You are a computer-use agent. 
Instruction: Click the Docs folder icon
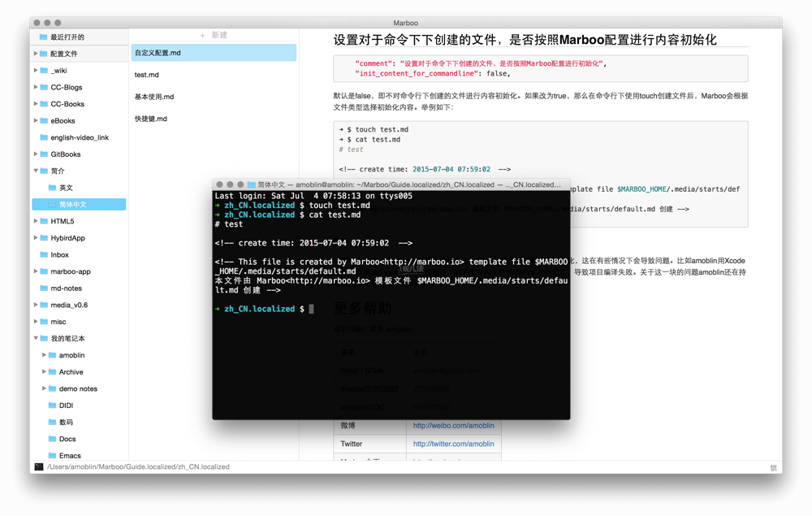coord(52,439)
